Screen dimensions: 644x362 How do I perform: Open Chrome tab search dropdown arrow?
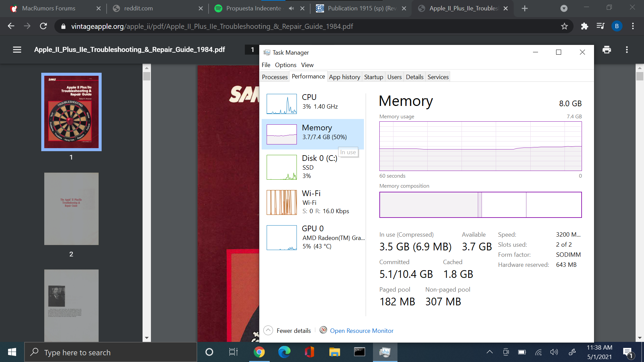pos(564,8)
